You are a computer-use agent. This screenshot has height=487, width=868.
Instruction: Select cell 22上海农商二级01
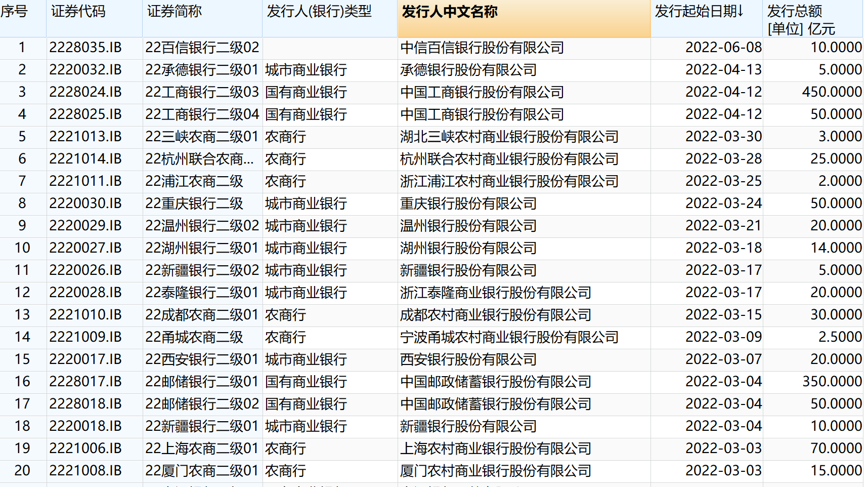click(202, 449)
